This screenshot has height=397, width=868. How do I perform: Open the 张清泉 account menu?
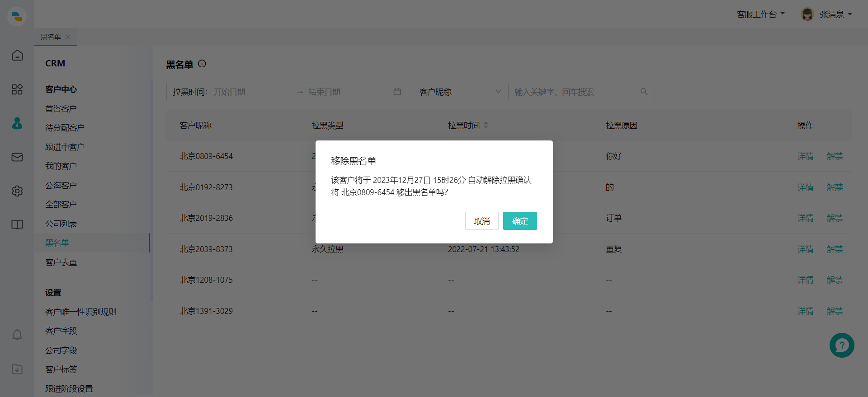(836, 14)
